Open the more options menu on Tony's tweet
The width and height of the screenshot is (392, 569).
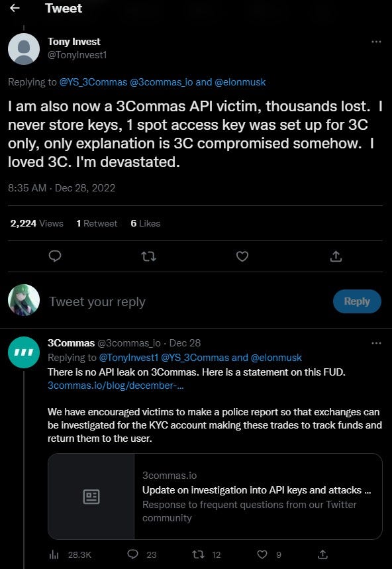pyautogui.click(x=376, y=42)
